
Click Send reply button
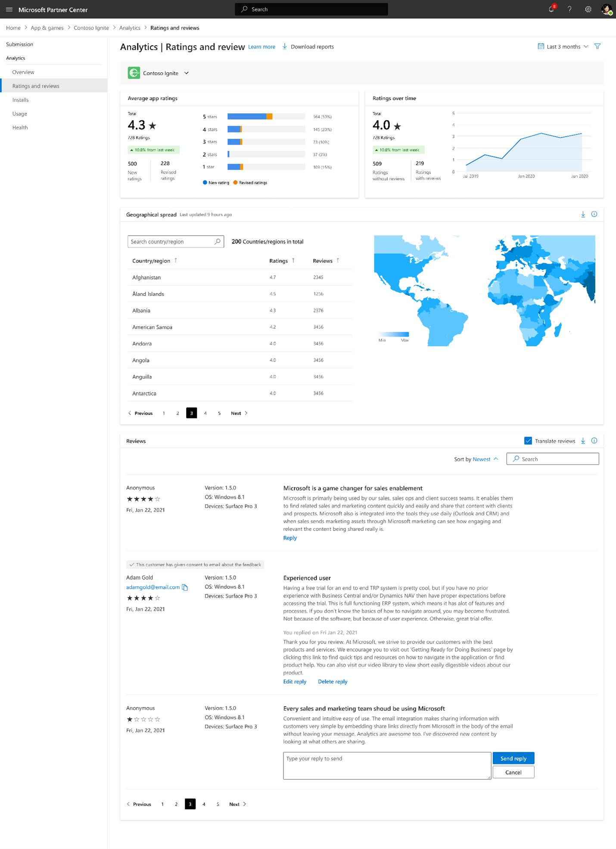pos(513,758)
